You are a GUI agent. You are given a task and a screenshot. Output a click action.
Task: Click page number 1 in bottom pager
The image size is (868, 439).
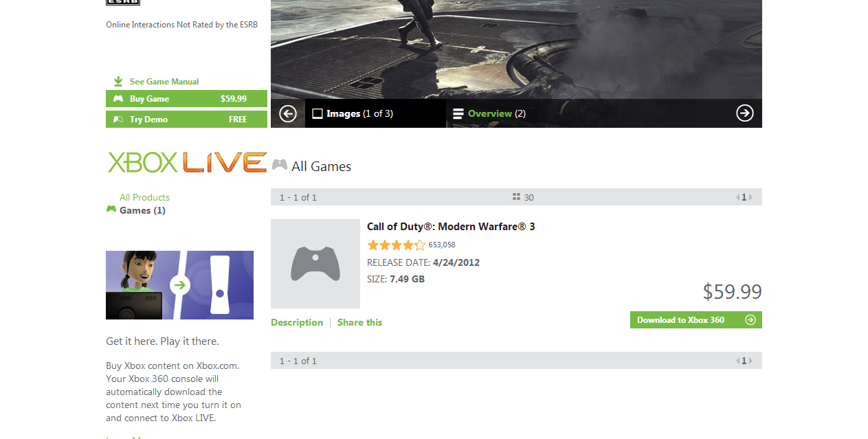[x=744, y=361]
